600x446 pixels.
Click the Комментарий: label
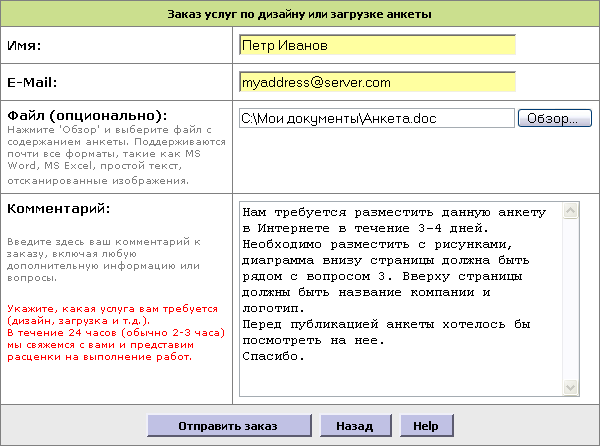(59, 209)
